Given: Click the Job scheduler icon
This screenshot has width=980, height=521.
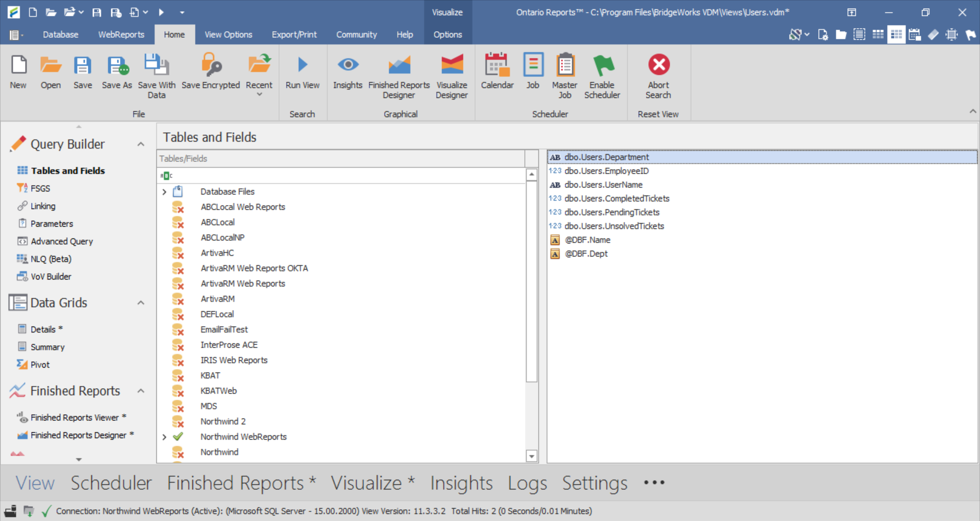Looking at the screenshot, I should [x=533, y=72].
